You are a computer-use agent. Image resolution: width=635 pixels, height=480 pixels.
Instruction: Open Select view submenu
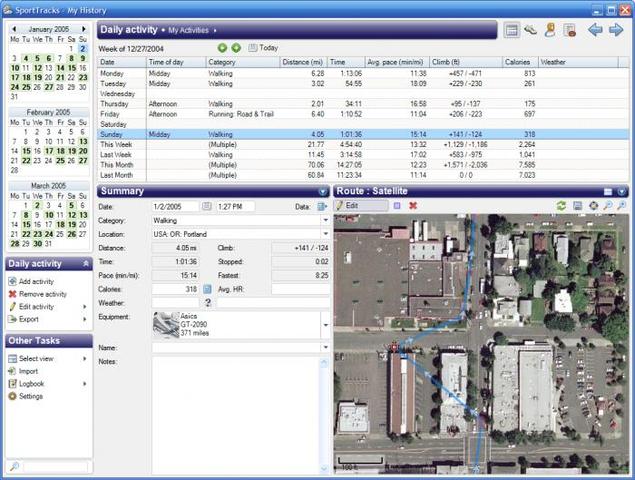point(47,358)
